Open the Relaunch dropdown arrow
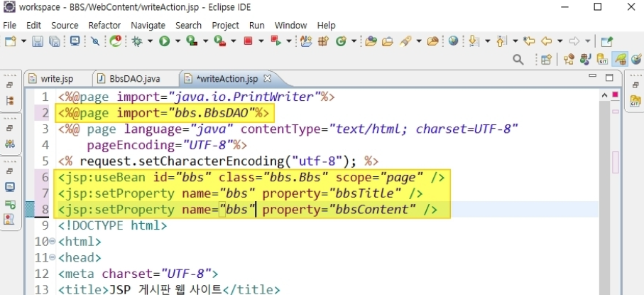The width and height of the screenshot is (644, 295). [289, 41]
